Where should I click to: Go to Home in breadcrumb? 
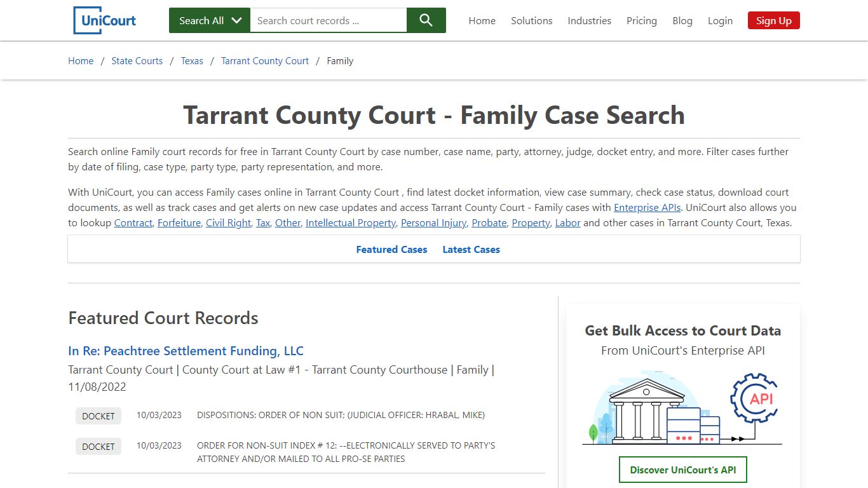point(81,61)
